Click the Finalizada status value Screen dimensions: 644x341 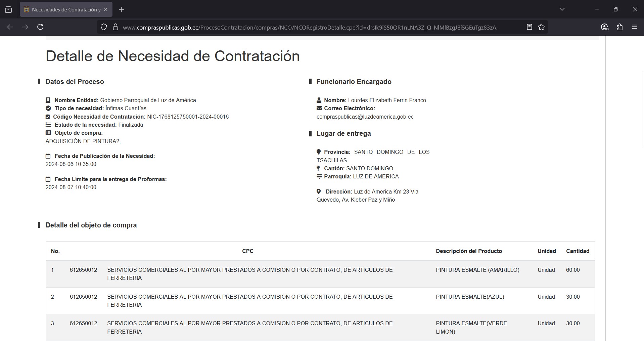pos(131,125)
